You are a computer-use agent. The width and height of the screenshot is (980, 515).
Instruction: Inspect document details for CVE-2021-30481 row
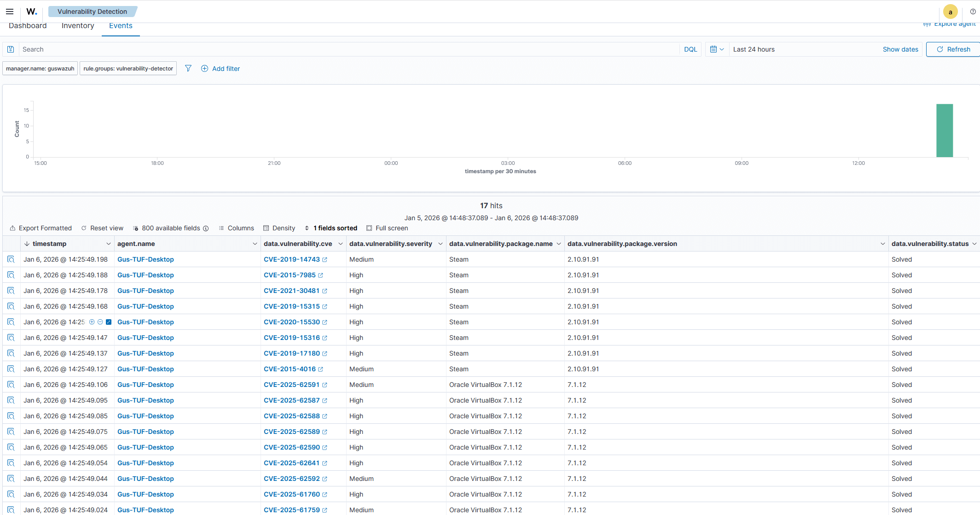(11, 291)
